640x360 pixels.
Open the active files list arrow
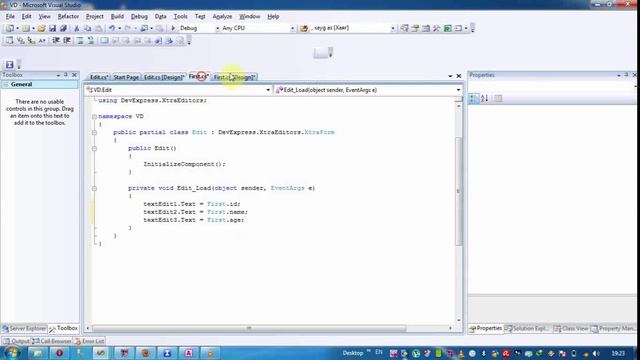point(450,76)
